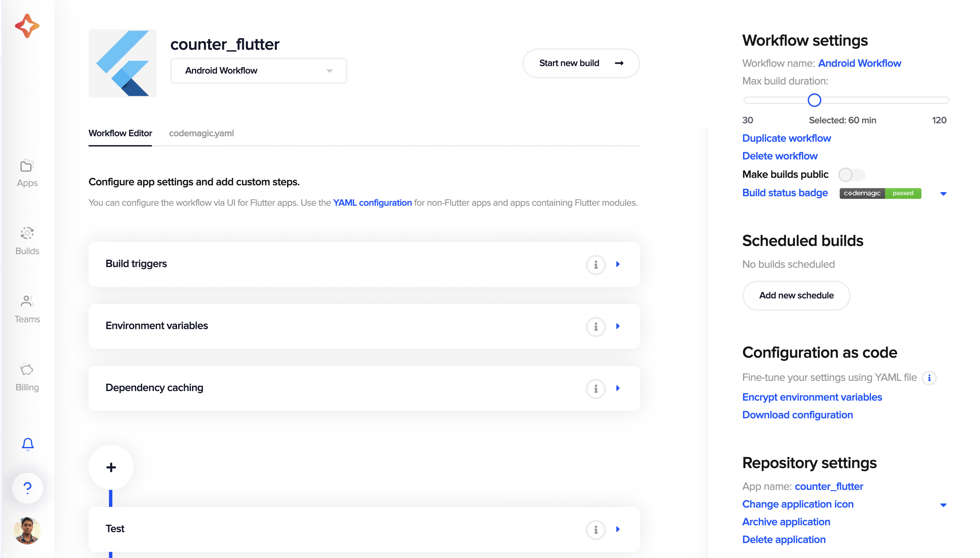This screenshot has height=558, width=980.
Task: Expand the Environment variables section
Action: pyautogui.click(x=618, y=326)
